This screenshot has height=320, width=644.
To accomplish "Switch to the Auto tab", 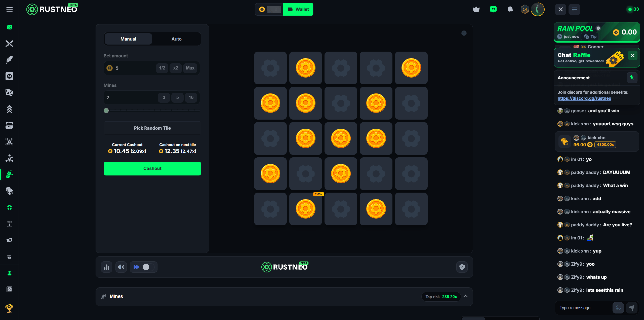I will click(177, 39).
